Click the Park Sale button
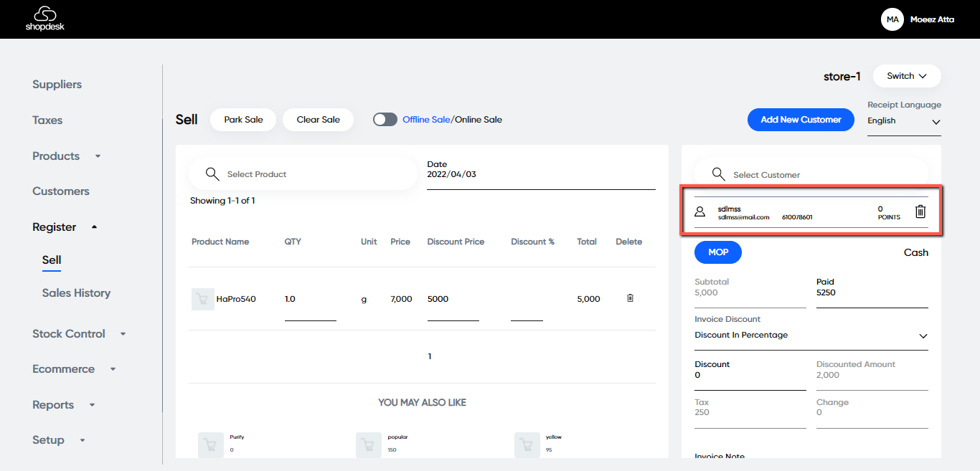 click(243, 120)
